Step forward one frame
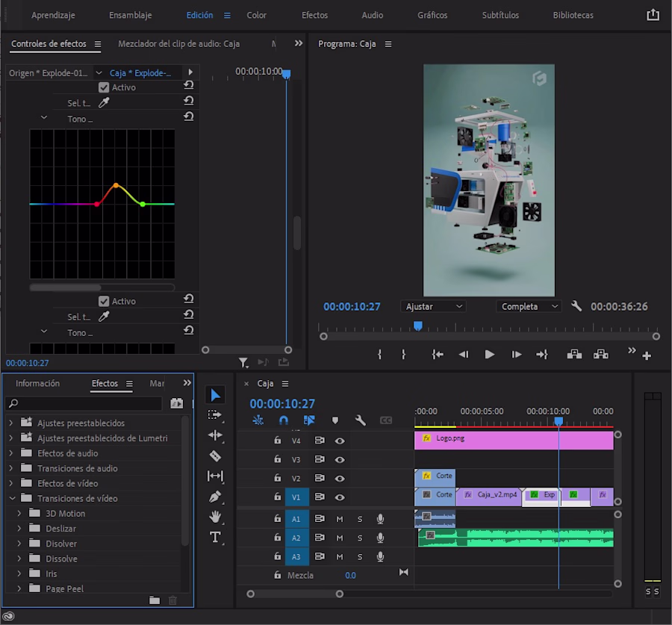 coord(516,355)
